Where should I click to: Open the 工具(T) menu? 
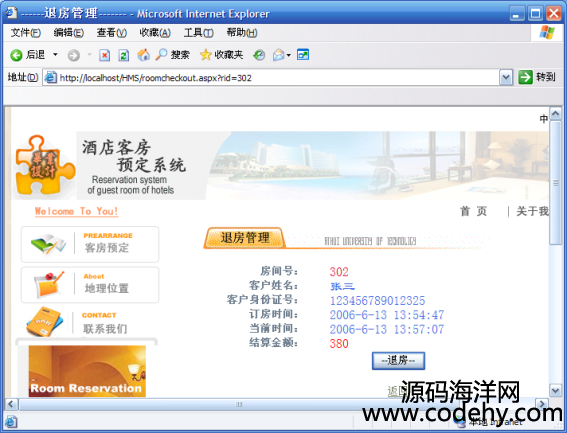pyautogui.click(x=199, y=33)
